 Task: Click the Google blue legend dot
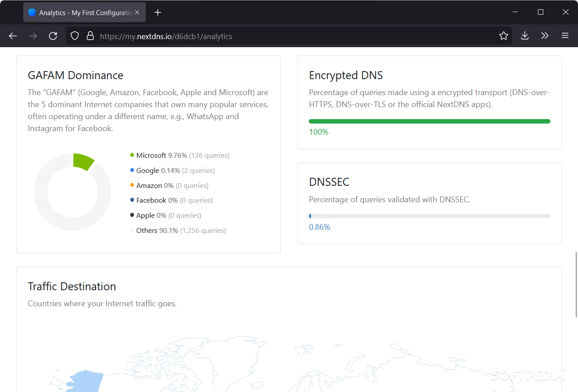click(x=132, y=170)
